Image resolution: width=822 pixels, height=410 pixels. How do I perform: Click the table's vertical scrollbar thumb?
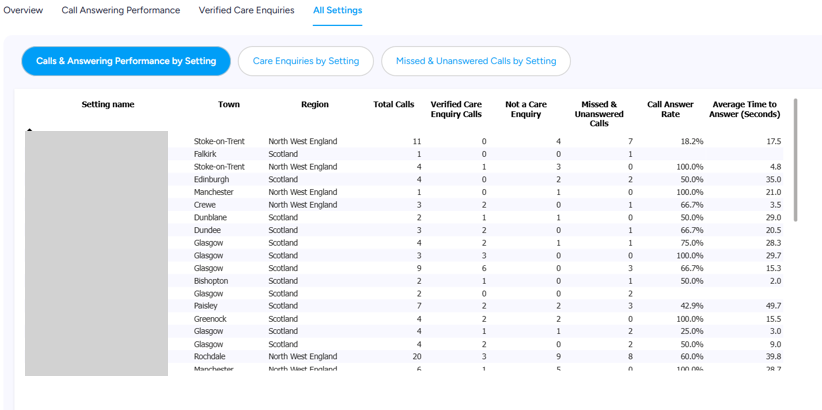pos(795,159)
